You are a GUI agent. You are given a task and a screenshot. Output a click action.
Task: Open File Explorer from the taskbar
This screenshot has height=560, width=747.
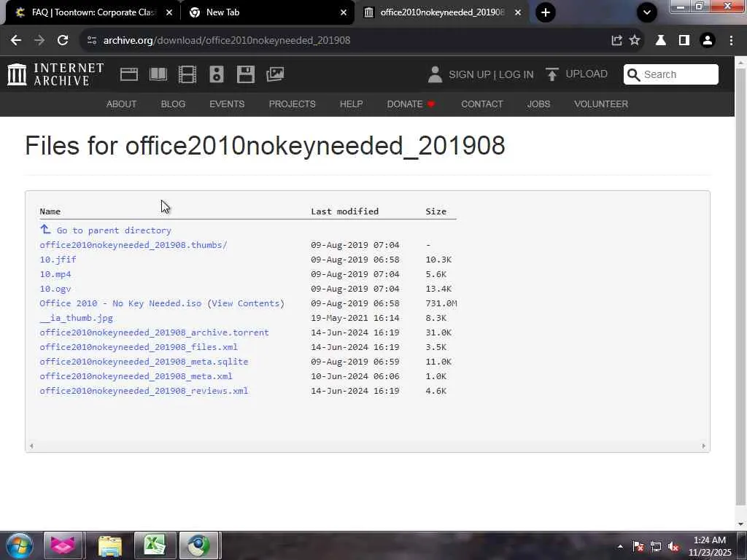coord(110,545)
